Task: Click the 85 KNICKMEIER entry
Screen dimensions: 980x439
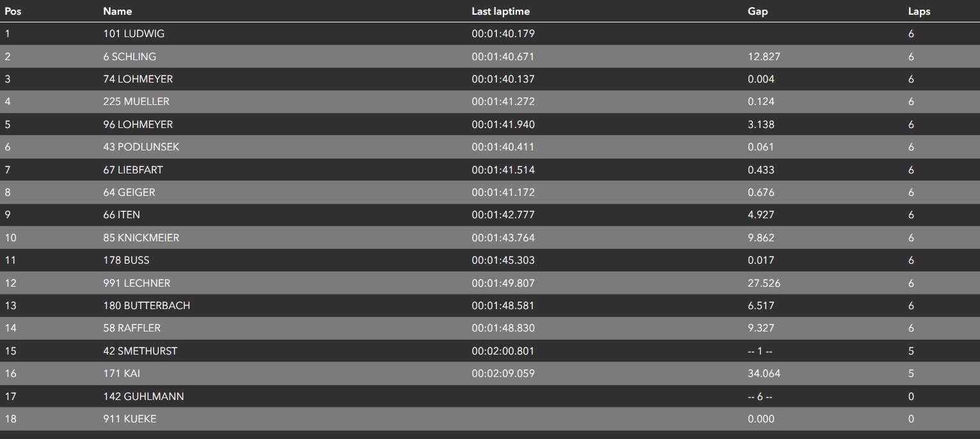Action: pyautogui.click(x=141, y=237)
